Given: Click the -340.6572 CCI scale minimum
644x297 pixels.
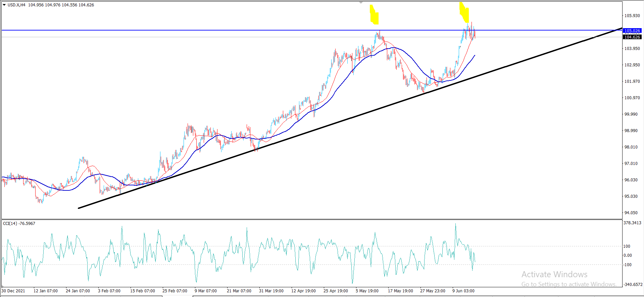Looking at the screenshot, I should point(632,285).
